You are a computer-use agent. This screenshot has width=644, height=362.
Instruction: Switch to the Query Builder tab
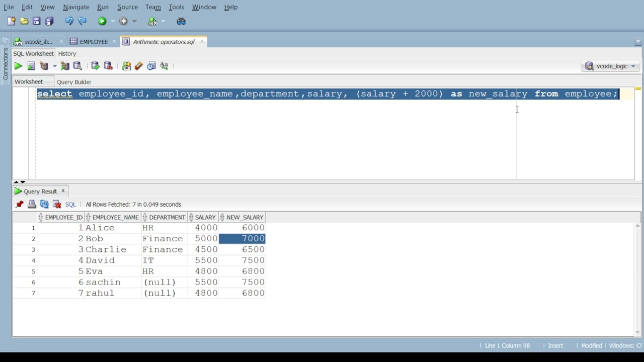coord(74,82)
